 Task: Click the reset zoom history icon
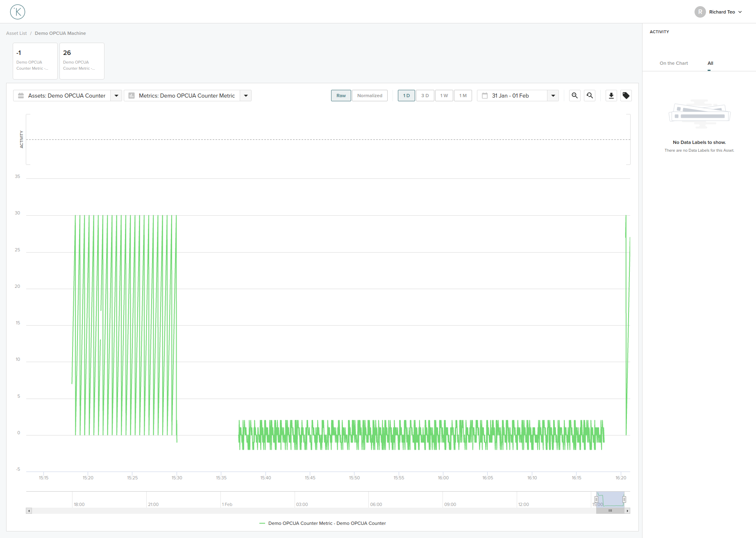(x=590, y=95)
